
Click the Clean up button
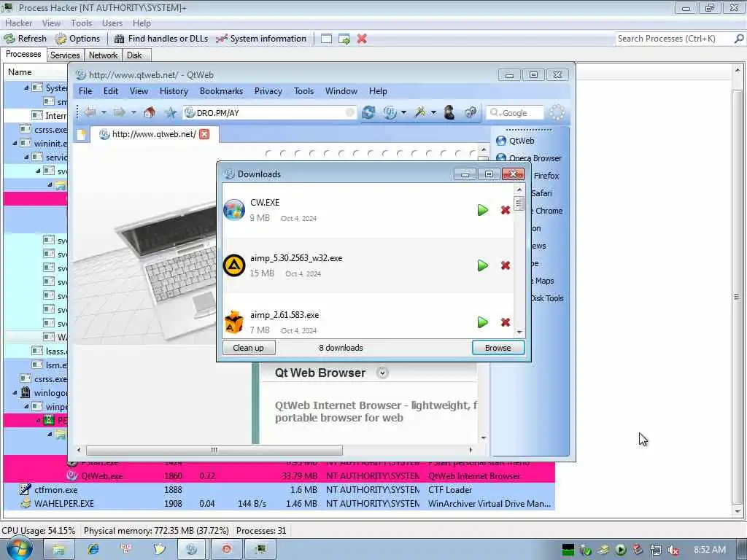249,348
